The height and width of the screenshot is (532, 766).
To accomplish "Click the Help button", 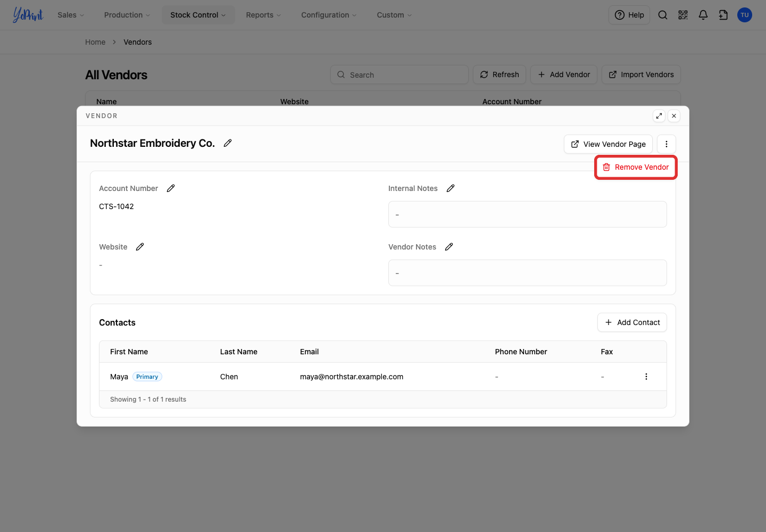I will tap(629, 15).
